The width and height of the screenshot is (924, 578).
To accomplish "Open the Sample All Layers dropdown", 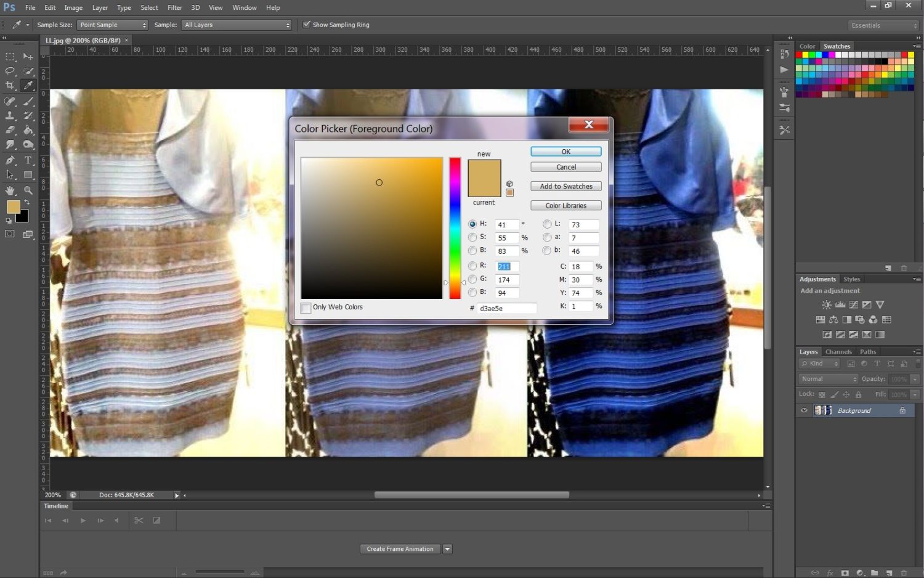I will pos(237,25).
